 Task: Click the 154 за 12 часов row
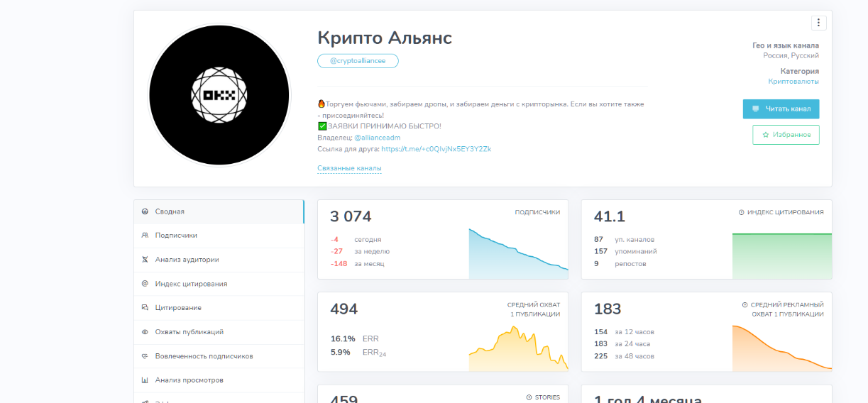click(x=624, y=332)
